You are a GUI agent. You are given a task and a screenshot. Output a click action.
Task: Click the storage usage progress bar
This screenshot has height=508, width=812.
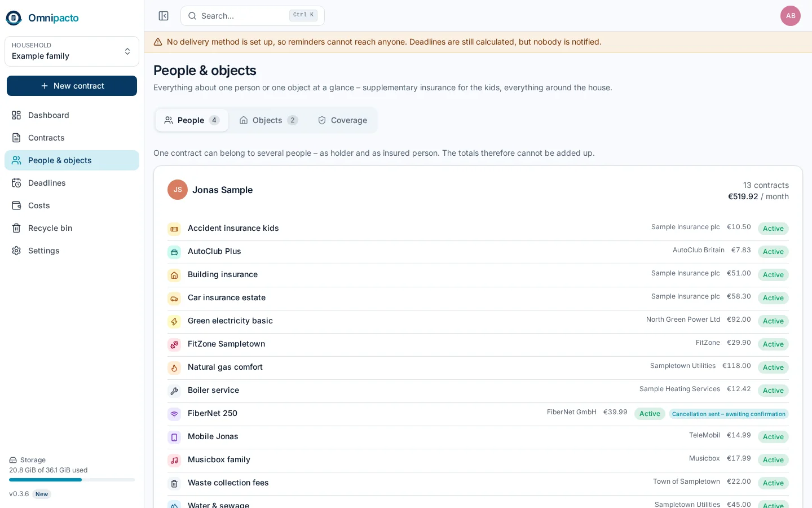[x=72, y=480]
